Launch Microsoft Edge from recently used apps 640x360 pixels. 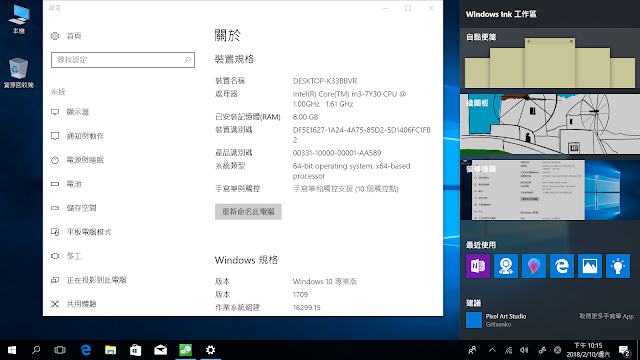(x=562, y=266)
